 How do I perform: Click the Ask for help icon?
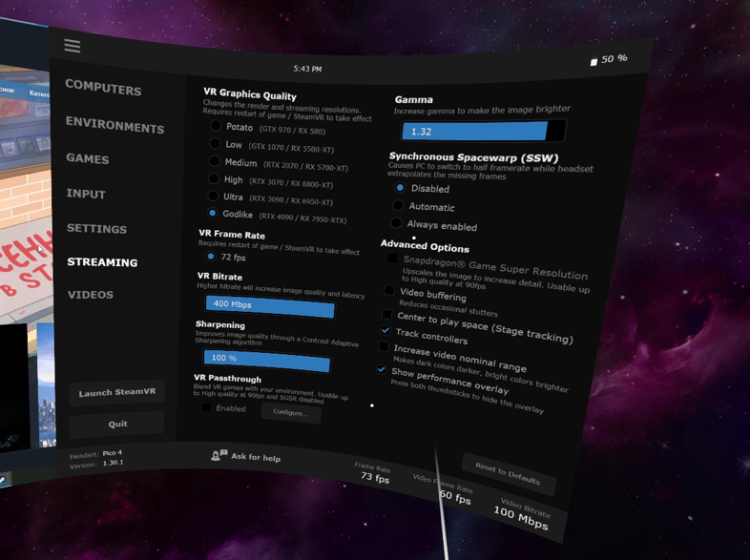click(219, 455)
